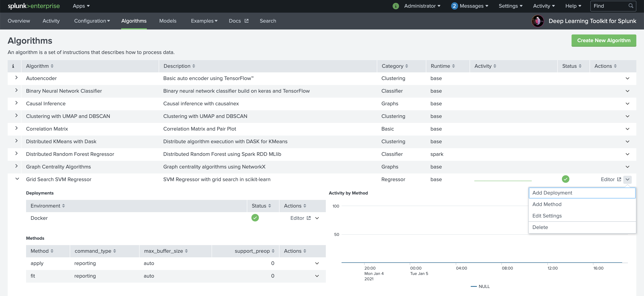
Task: Expand the Autoencoder row
Action: pyautogui.click(x=16, y=77)
